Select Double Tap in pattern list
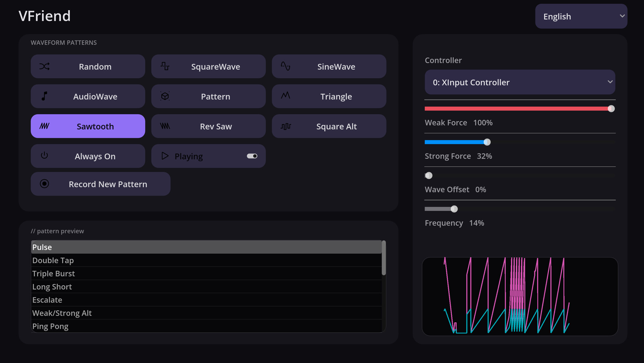 206,260
